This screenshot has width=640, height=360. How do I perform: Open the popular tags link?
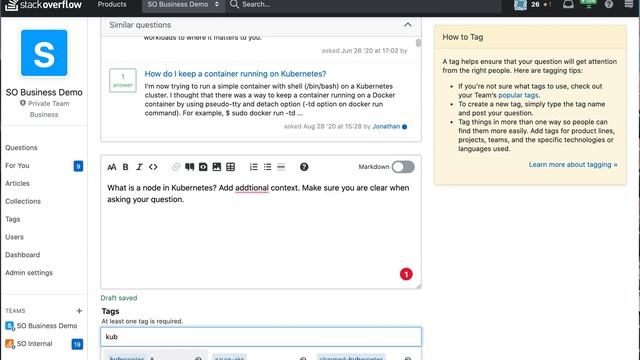[518, 95]
